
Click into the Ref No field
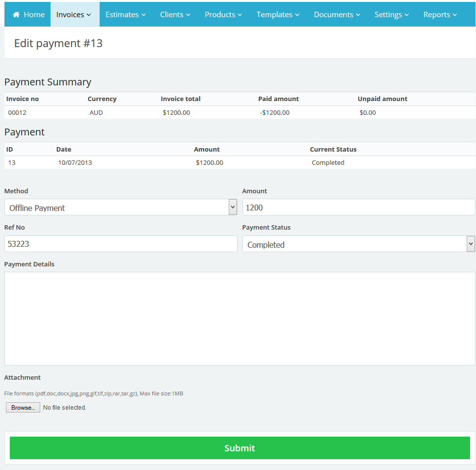121,244
